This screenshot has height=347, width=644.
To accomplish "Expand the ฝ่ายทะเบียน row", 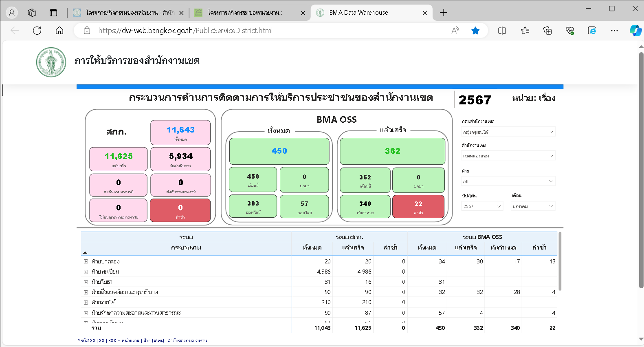I will (x=86, y=272).
